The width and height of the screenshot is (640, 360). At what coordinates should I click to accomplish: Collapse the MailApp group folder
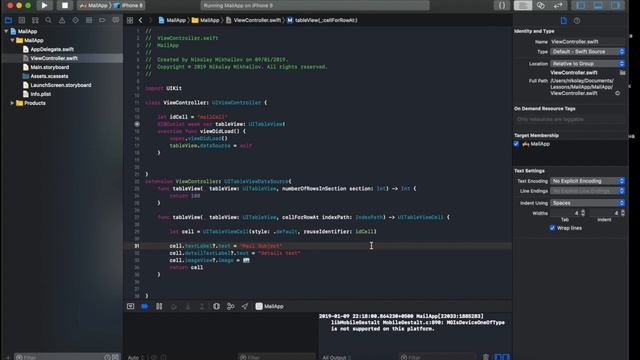click(13, 40)
